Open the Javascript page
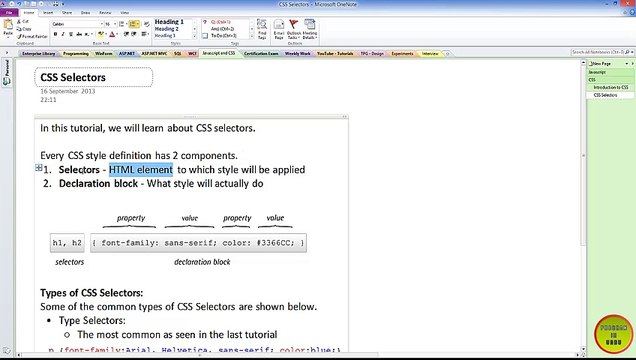 (610, 72)
